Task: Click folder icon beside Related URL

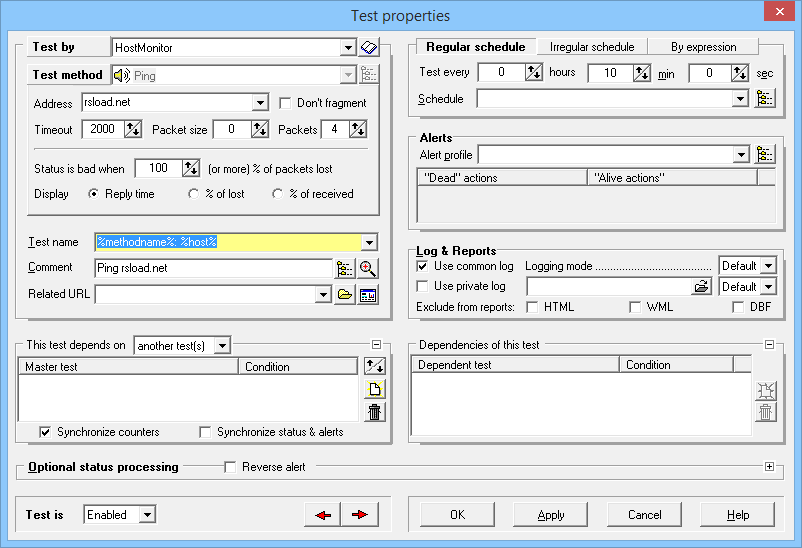Action: [x=345, y=295]
